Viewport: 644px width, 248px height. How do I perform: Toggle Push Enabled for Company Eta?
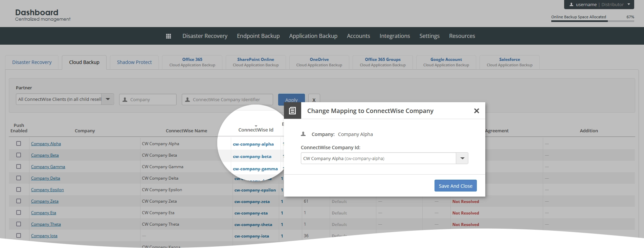point(19,212)
